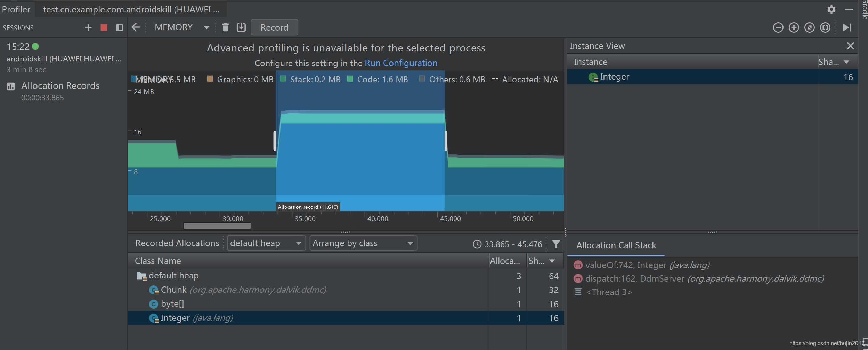868x350 pixels.
Task: Click the Chunk class icon
Action: 154,290
